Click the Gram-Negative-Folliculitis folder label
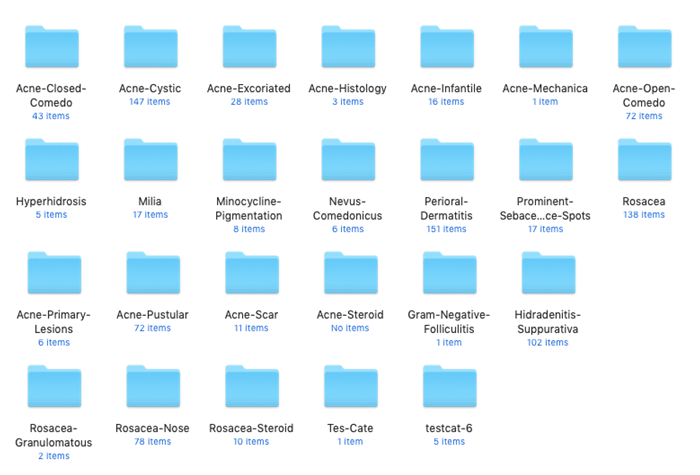The image size is (700, 475). [449, 322]
